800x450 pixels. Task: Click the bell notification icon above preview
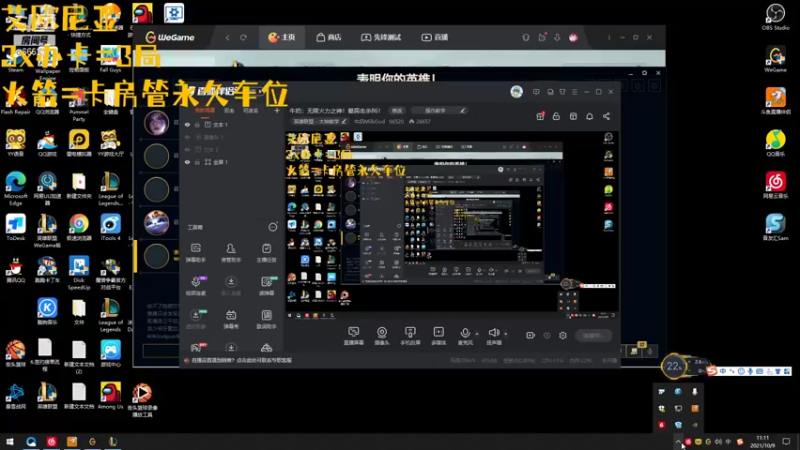(x=589, y=116)
